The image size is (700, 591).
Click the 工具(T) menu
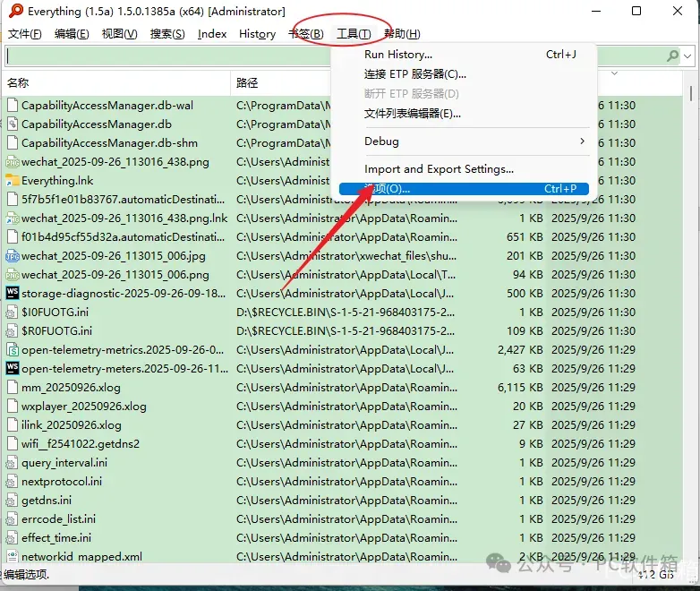coord(354,34)
